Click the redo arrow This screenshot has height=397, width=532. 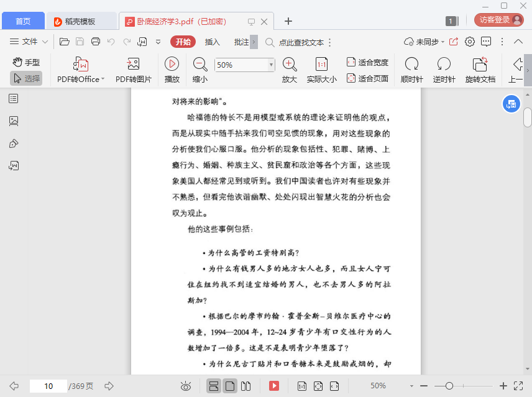pyautogui.click(x=127, y=42)
